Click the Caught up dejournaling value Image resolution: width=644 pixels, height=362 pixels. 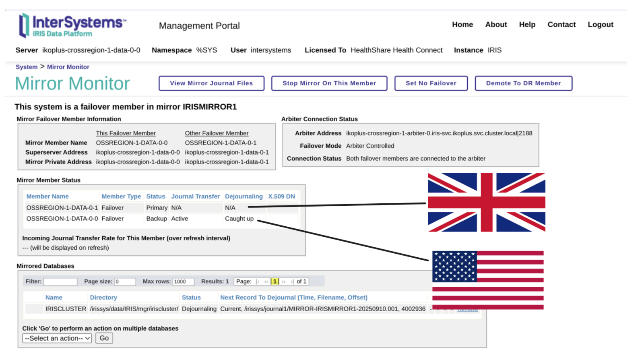click(239, 219)
